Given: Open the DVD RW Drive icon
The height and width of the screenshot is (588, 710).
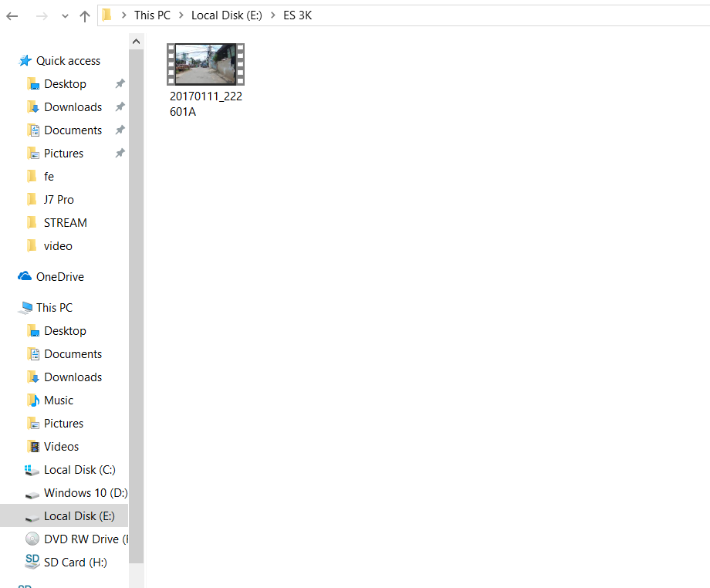Looking at the screenshot, I should point(32,539).
